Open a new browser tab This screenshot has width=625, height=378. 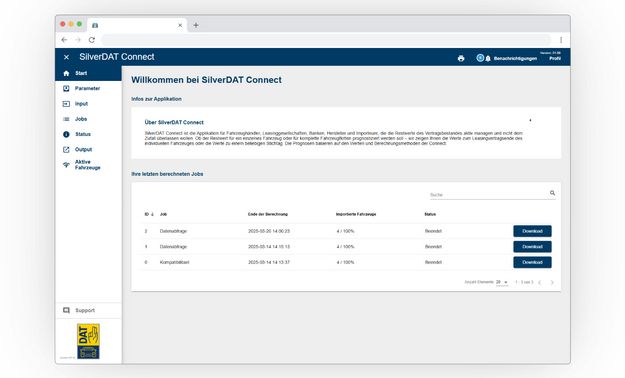(196, 25)
